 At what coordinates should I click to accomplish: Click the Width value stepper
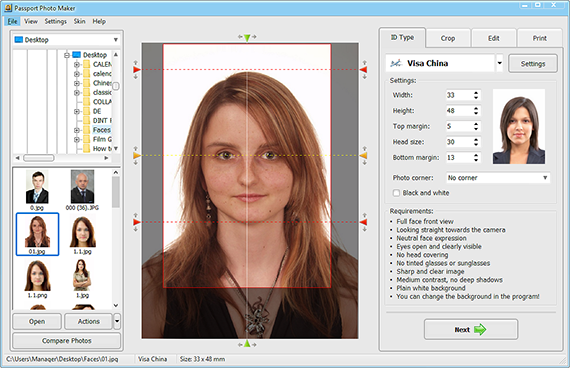pyautogui.click(x=476, y=95)
